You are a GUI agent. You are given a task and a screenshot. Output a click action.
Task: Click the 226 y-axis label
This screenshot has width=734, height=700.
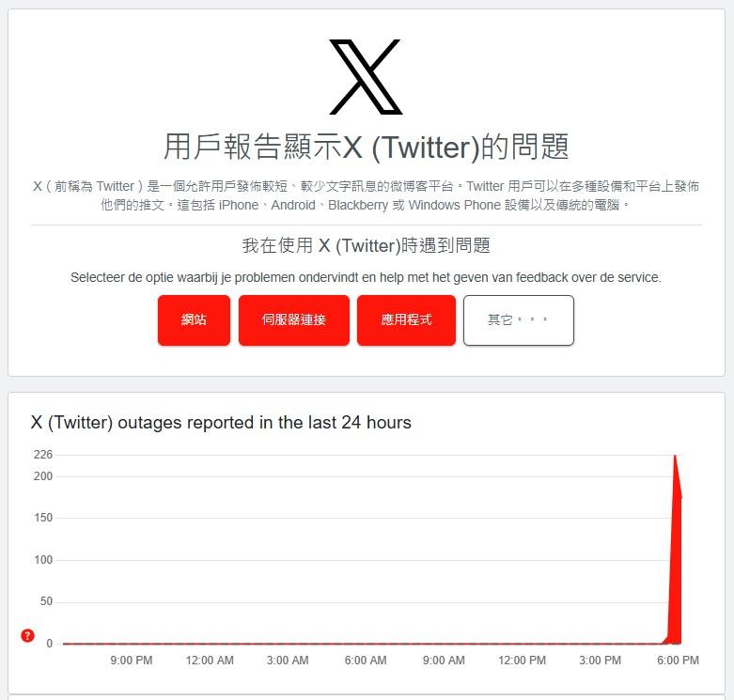click(x=43, y=455)
